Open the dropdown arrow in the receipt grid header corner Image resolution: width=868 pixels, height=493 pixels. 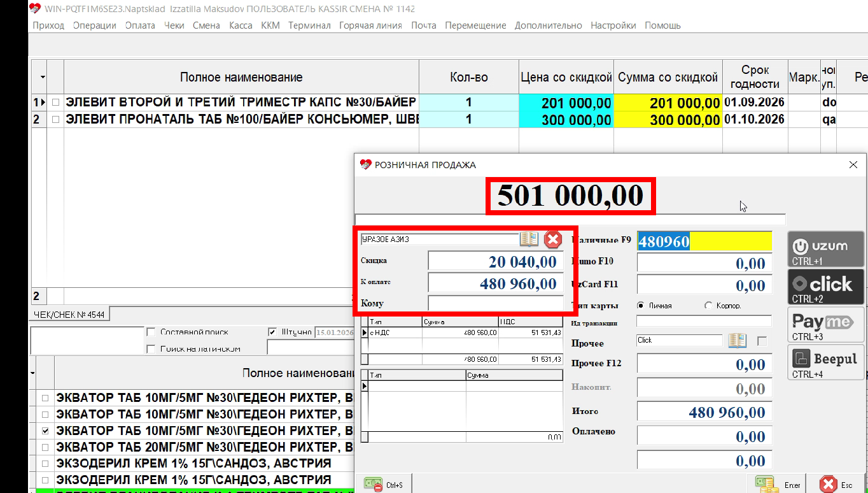tap(43, 77)
